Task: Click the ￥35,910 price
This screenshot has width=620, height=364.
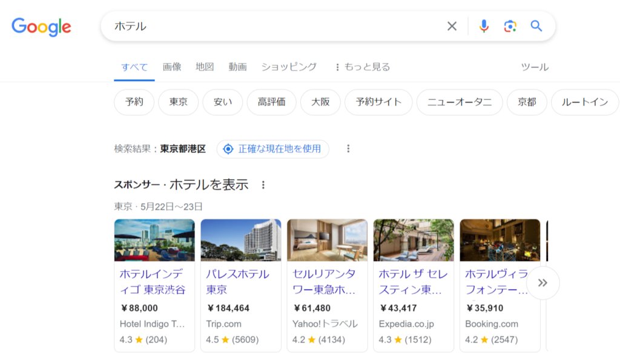Action: click(485, 308)
